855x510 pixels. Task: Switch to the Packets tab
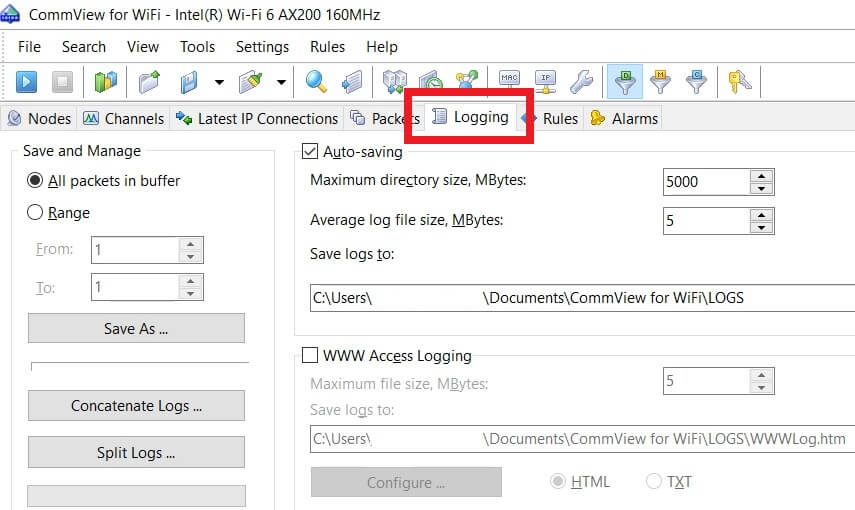[385, 118]
